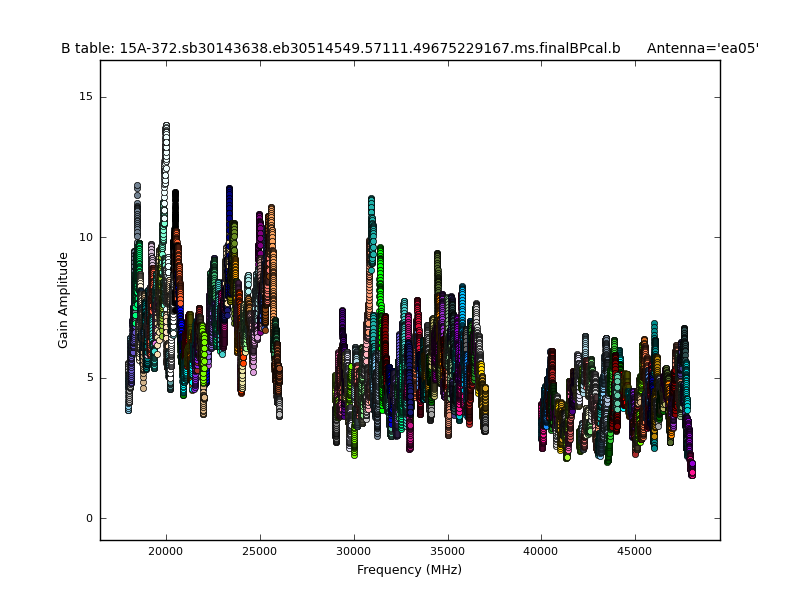Click the tallest white data peak near 20000 MHz
This screenshot has width=800, height=600.
coord(166,130)
